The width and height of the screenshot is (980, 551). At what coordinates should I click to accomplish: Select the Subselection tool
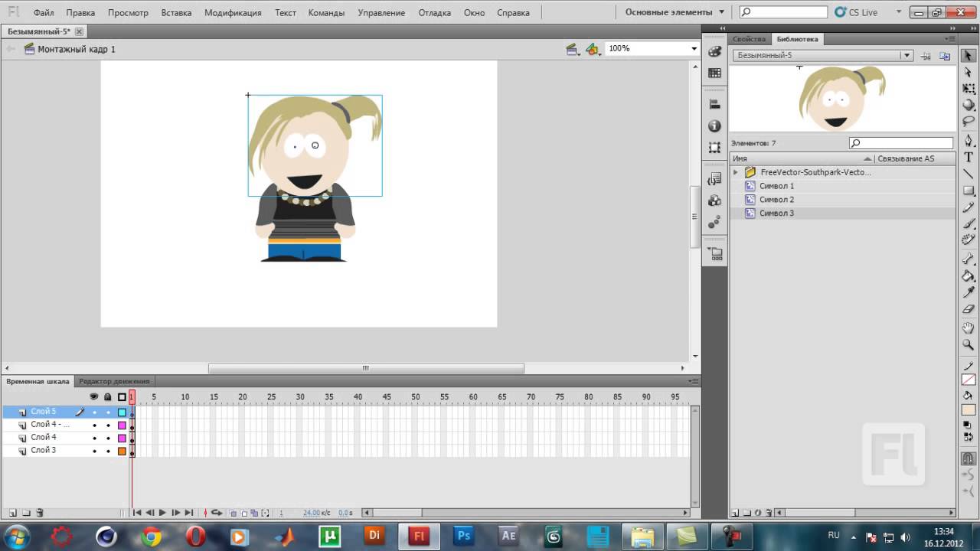tap(968, 72)
